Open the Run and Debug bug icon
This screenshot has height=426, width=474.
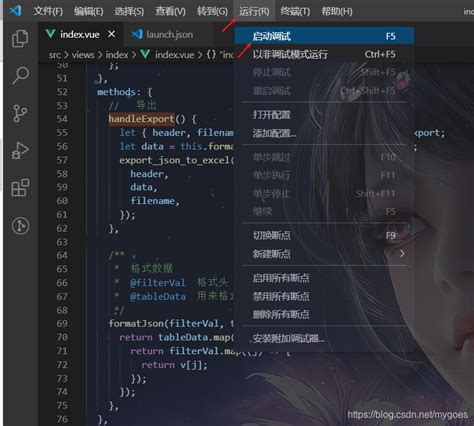(20, 151)
